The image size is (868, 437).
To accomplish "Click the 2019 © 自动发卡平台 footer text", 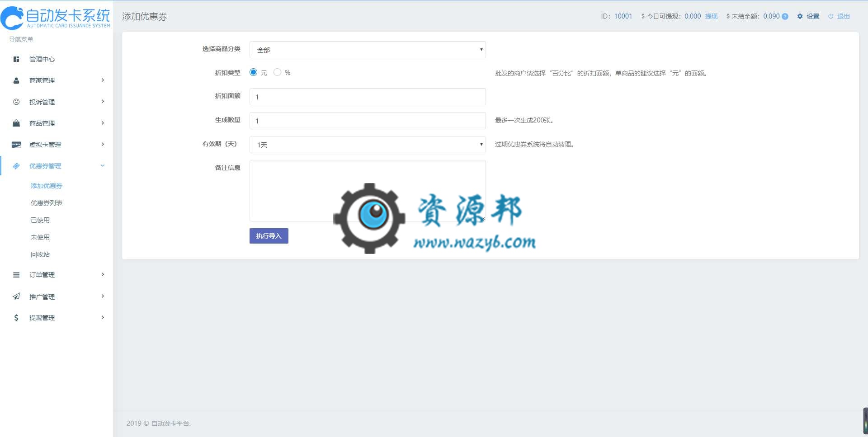I will pos(159,423).
